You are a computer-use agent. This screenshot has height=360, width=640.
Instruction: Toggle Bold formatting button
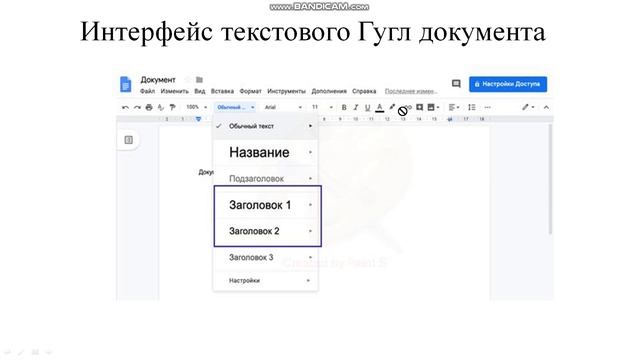pyautogui.click(x=344, y=107)
